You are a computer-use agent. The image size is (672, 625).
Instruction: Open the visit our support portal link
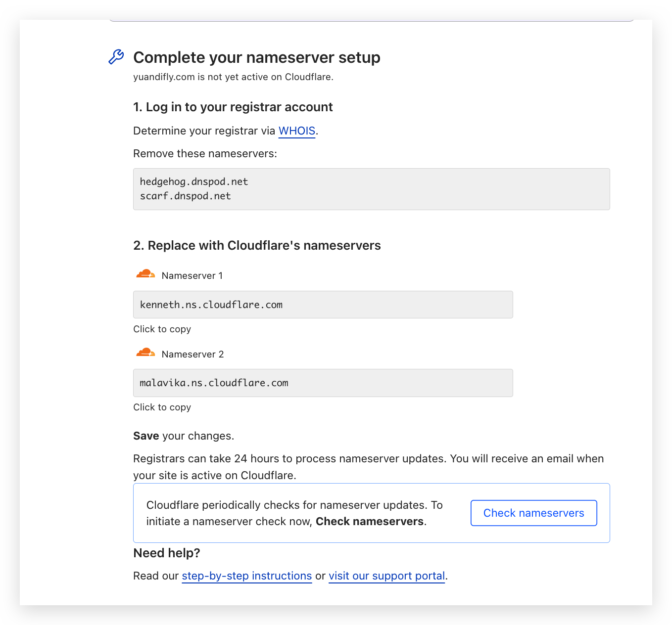coord(387,576)
